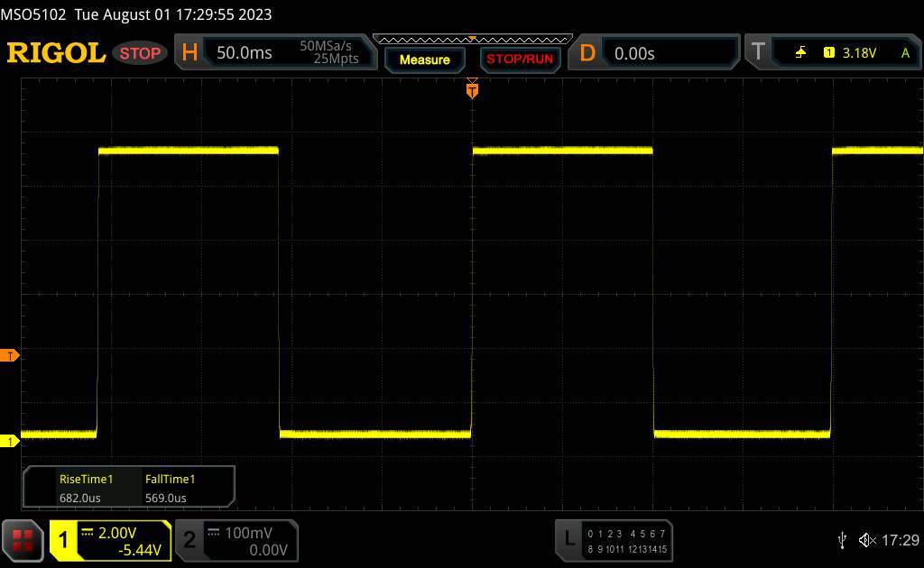
Task: Open the horizontal timebase H menu
Action: point(189,52)
